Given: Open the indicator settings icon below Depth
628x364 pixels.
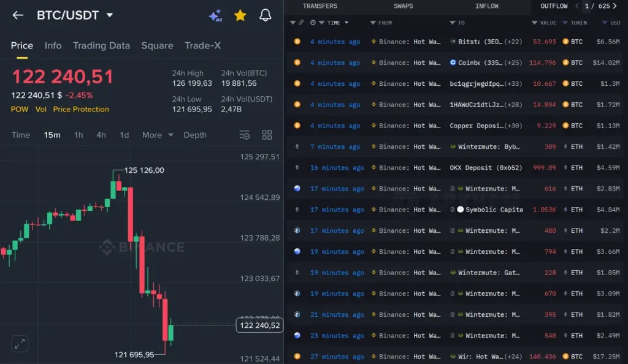Looking at the screenshot, I should (x=245, y=134).
